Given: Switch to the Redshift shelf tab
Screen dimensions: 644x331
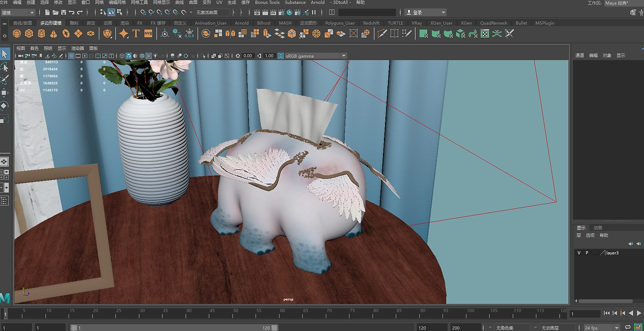Looking at the screenshot, I should click(371, 23).
